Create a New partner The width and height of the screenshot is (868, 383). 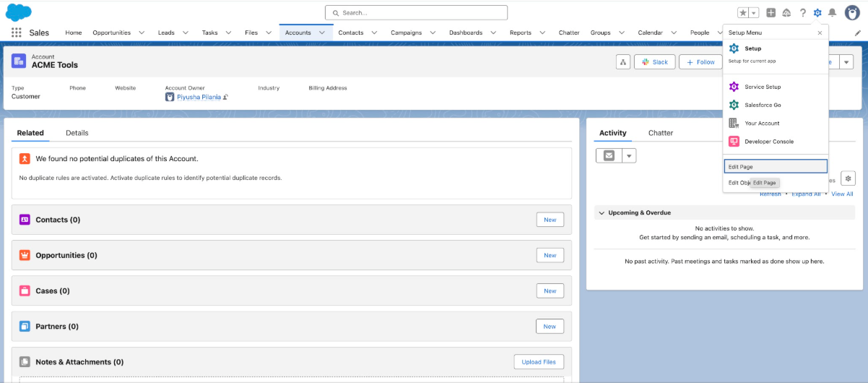pos(550,327)
